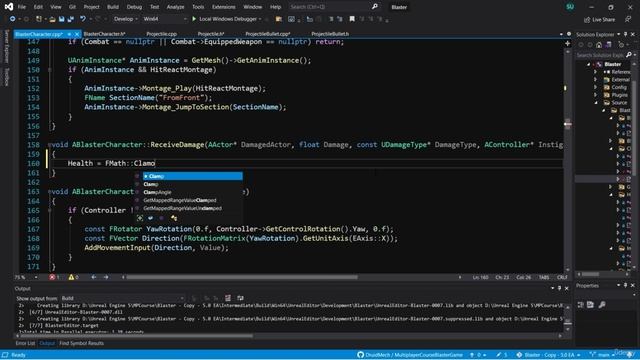Click the Properties panel wrench icon
Screen dimensions: 640x360
tap(602, 304)
